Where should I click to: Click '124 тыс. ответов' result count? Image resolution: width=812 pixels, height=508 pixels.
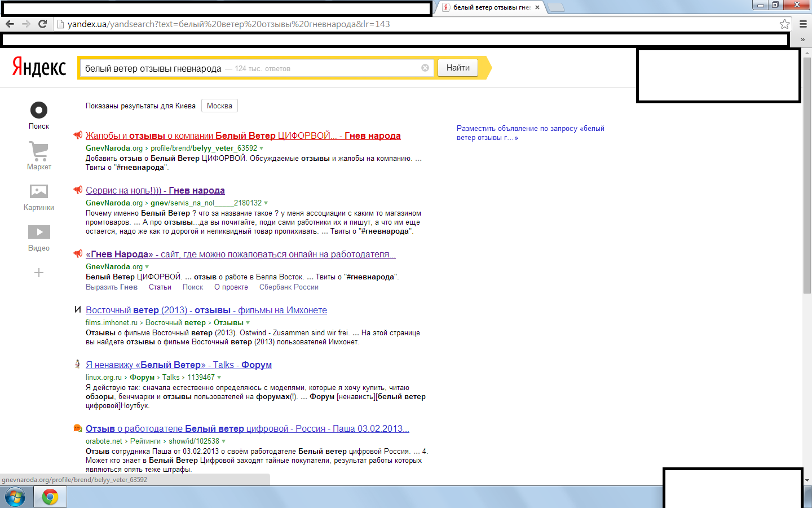[262, 69]
